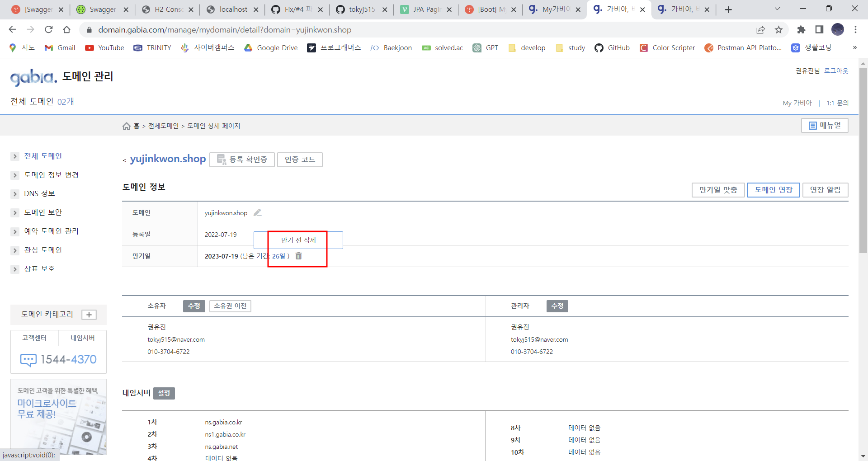The image size is (868, 461).
Task: Open the study bookmark folder
Action: [570, 48]
